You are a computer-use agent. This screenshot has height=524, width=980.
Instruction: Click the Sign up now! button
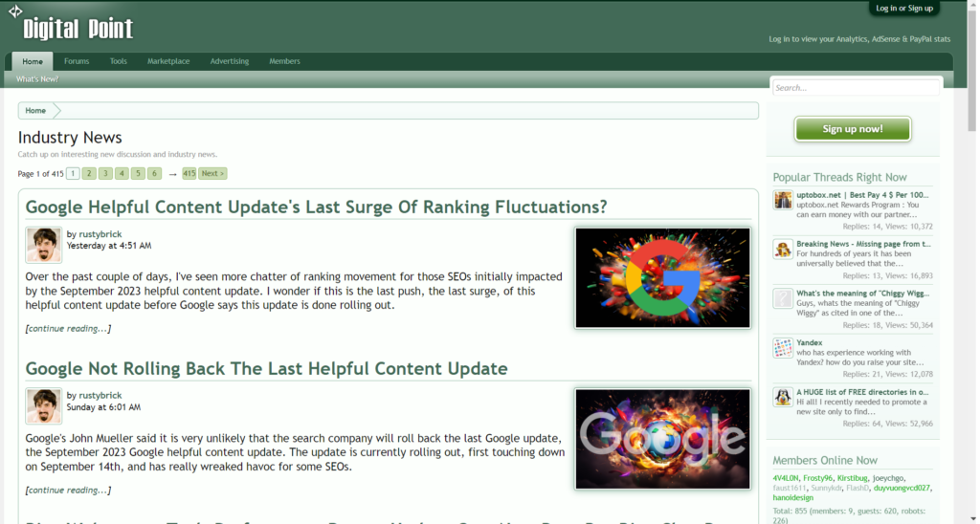(853, 129)
